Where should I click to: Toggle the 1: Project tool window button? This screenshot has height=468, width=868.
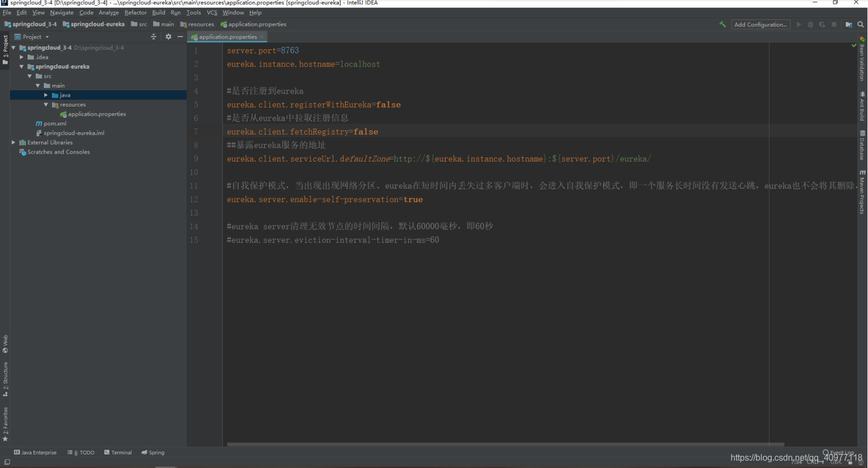point(5,49)
